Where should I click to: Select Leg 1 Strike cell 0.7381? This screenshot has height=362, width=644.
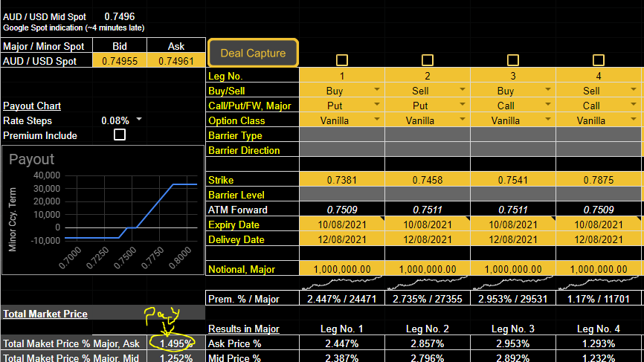[x=342, y=180]
